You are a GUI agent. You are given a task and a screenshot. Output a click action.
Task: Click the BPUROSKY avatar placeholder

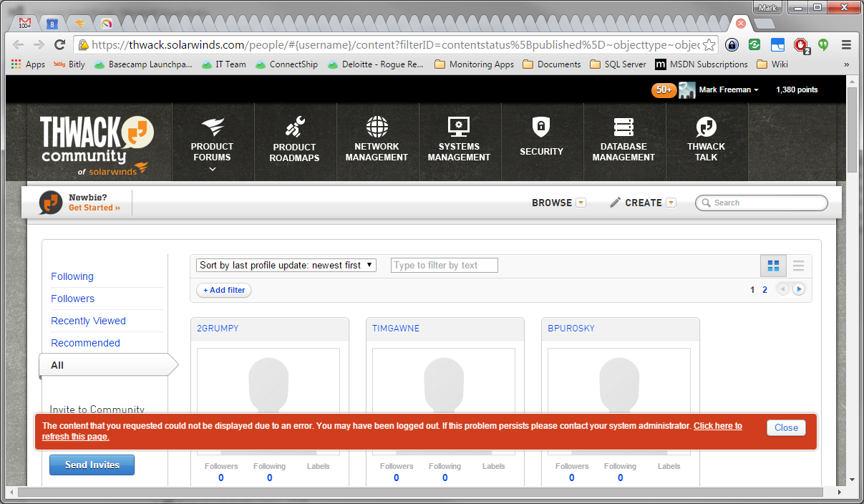(x=619, y=381)
